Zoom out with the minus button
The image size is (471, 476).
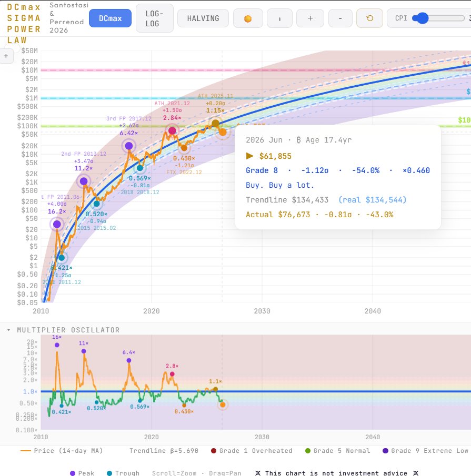point(340,18)
